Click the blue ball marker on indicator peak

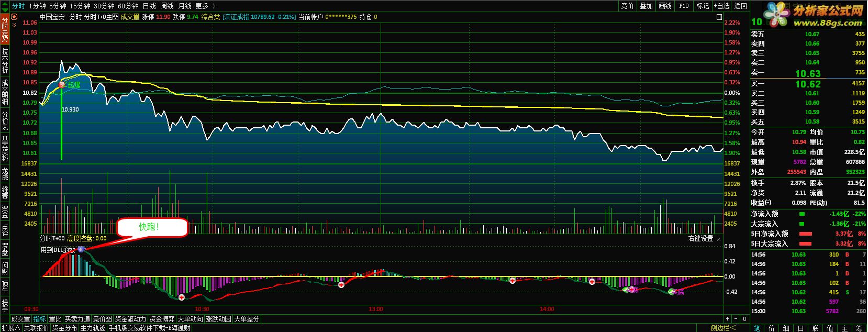[x=81, y=249]
